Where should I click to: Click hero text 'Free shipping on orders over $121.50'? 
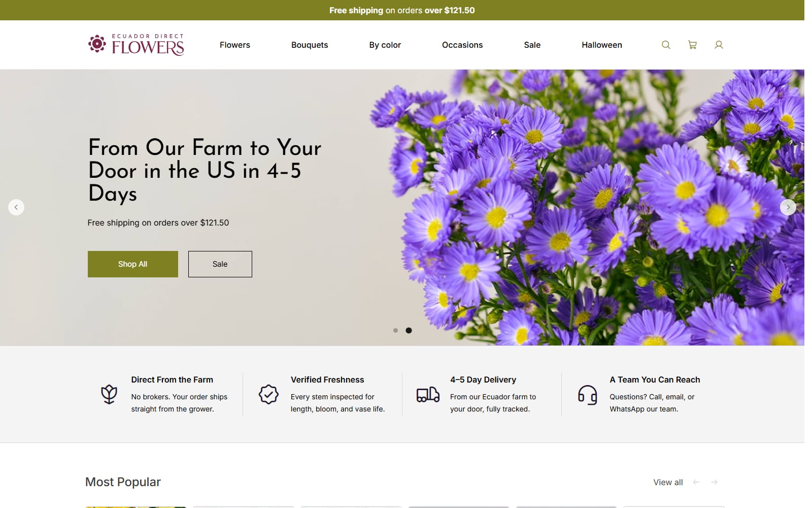click(x=158, y=223)
